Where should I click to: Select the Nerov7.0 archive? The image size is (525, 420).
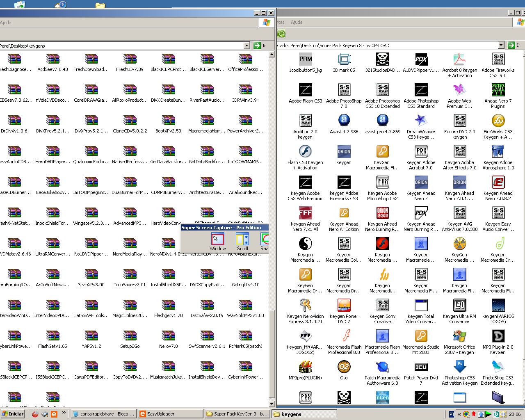pos(169,336)
